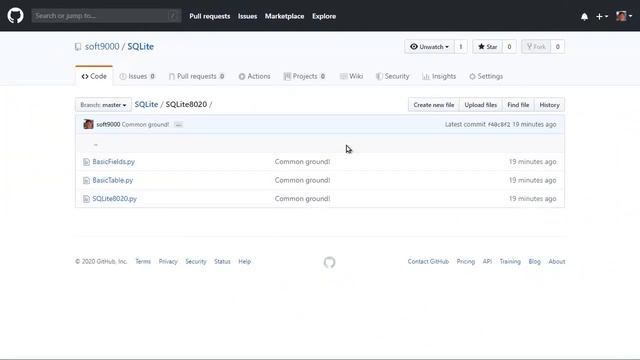The height and width of the screenshot is (360, 640).
Task: Click the BasicTable.py file icon
Action: click(86, 180)
